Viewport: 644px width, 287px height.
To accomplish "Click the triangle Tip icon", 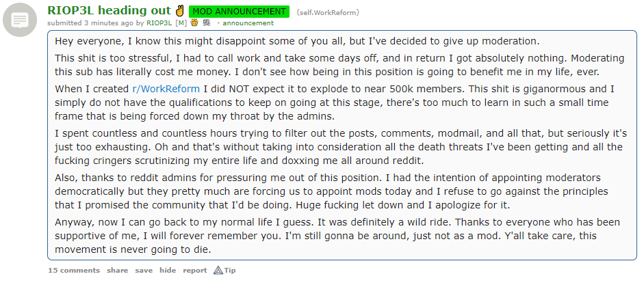I will pos(218,270).
